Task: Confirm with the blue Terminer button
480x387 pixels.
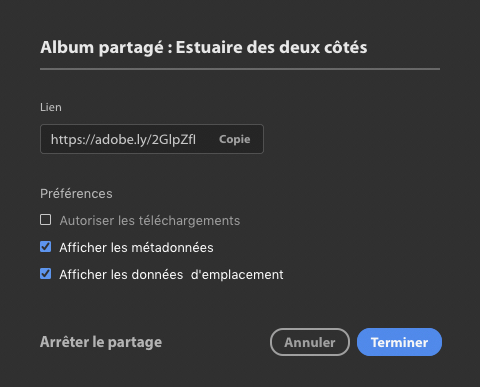Action: pos(399,342)
